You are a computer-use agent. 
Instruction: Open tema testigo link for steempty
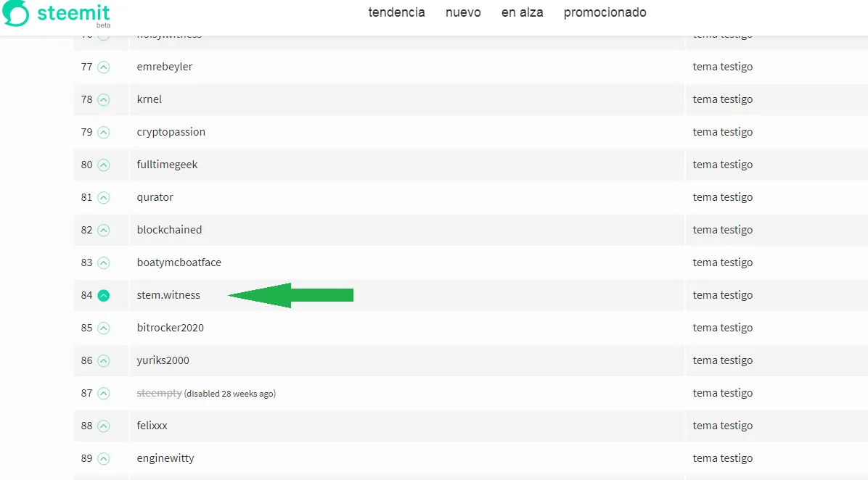click(722, 392)
